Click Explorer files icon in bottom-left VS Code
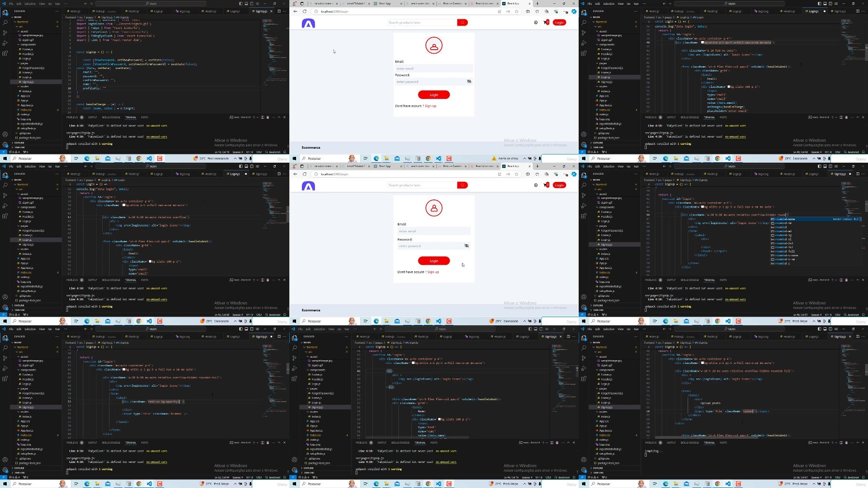Viewport: 868px width, 488px height. coord(5,337)
